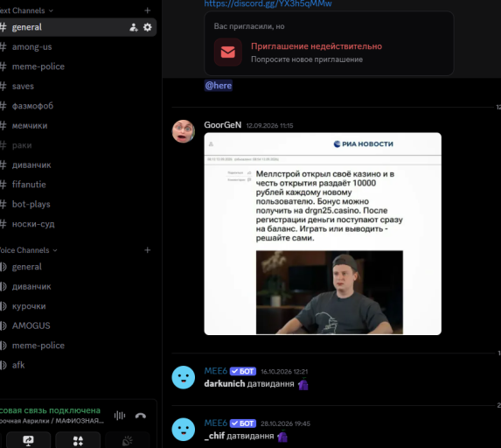Collapse the Text Channels category

tap(25, 10)
